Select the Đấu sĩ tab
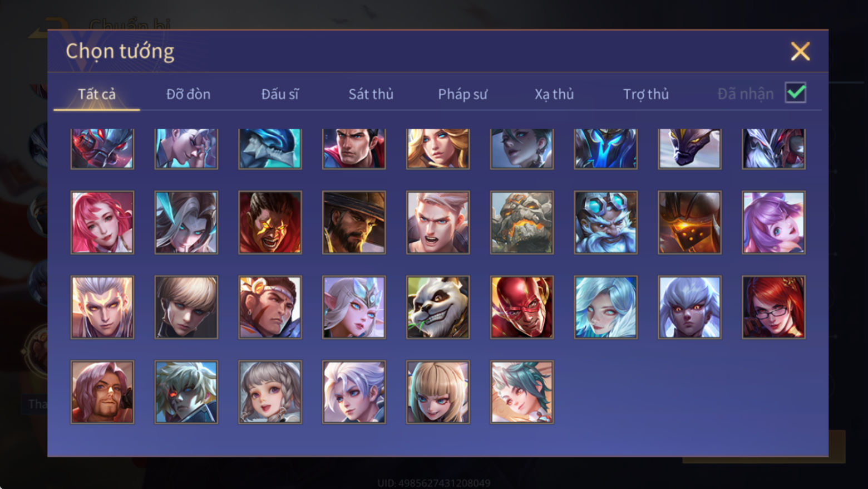 pos(280,94)
